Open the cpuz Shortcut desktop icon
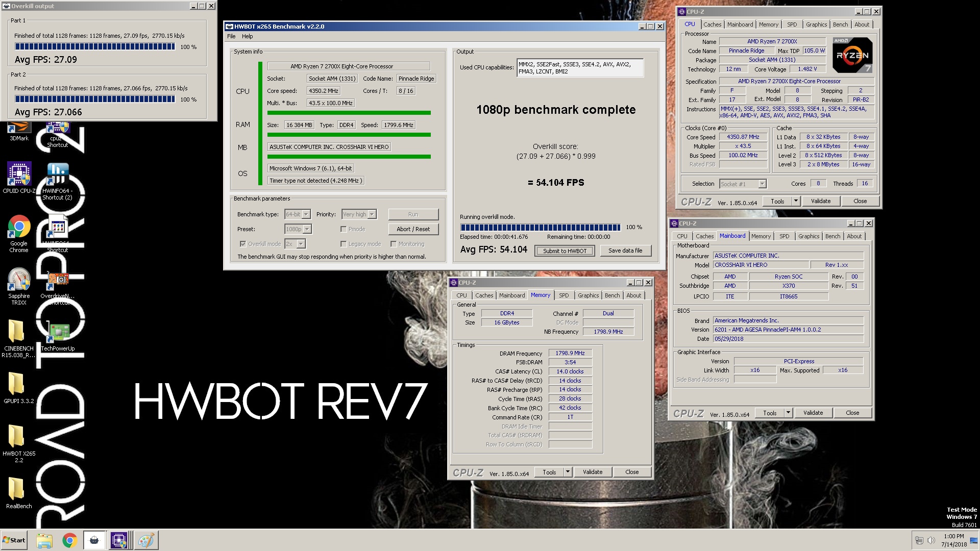980x551 pixels. (x=57, y=135)
